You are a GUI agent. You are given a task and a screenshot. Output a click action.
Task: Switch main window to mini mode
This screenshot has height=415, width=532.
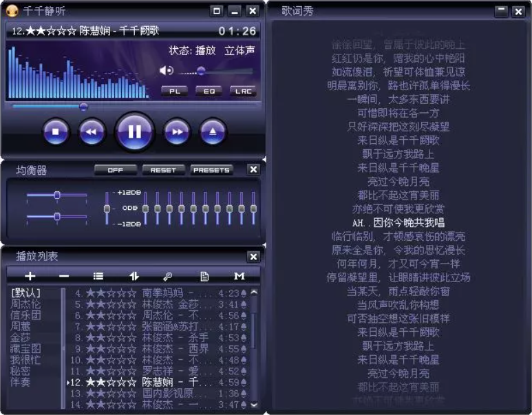217,11
